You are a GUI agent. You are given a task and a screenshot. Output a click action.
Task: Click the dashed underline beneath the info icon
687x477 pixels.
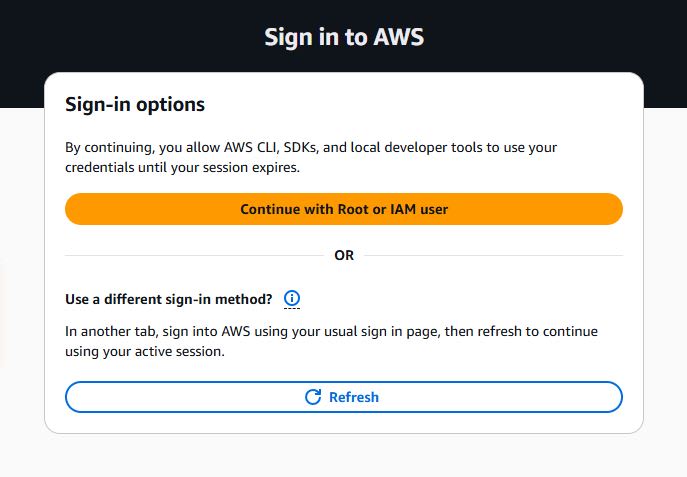[292, 308]
